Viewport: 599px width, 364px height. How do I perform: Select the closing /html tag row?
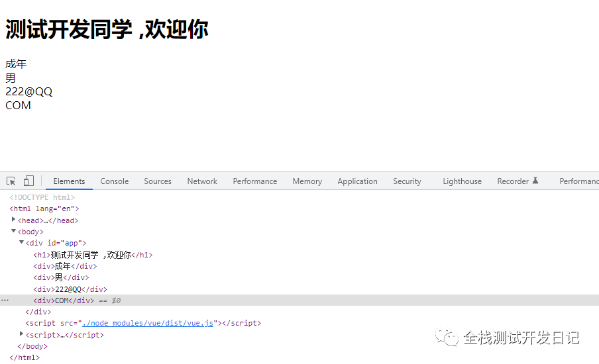(x=25, y=357)
